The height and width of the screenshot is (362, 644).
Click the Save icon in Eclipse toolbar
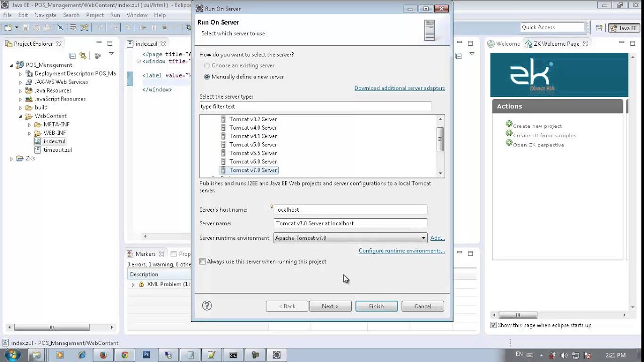pos(26,27)
